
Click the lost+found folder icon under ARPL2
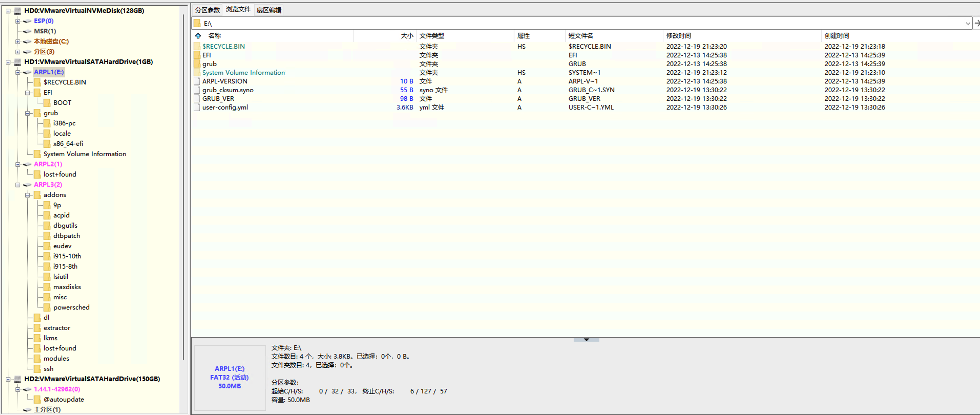37,174
